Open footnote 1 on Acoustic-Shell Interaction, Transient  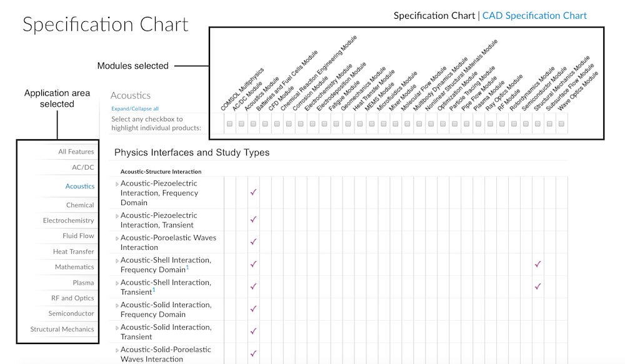coord(154,290)
